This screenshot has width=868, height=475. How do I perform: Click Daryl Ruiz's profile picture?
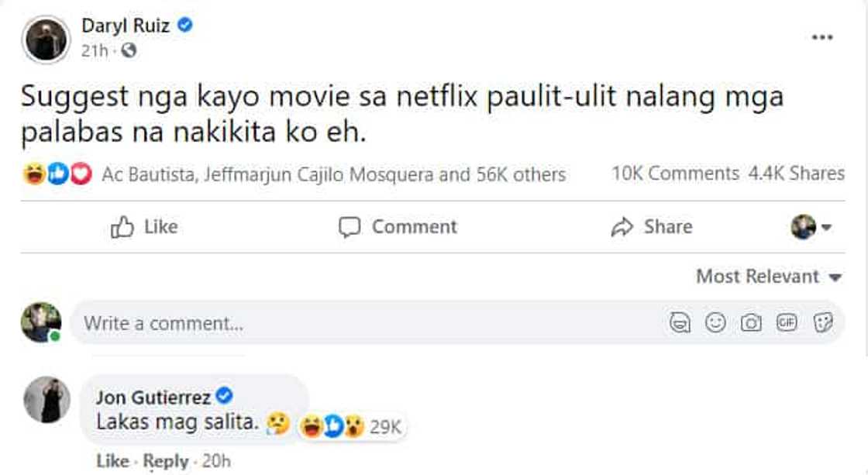coord(46,38)
